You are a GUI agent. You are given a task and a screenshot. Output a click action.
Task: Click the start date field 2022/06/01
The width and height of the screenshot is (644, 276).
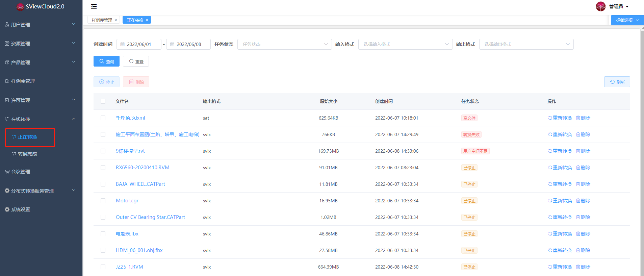pyautogui.click(x=139, y=44)
